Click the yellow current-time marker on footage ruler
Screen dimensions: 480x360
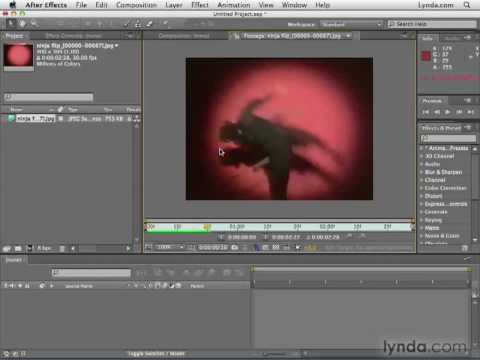[207, 227]
